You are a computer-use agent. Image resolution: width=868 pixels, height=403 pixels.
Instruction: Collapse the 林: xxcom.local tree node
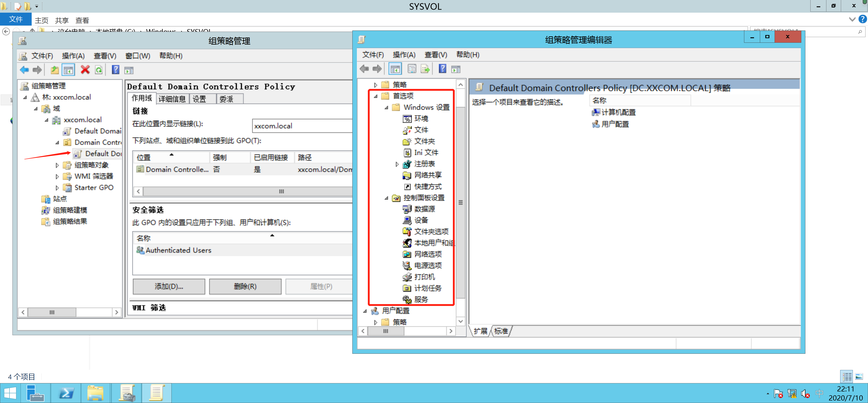click(25, 97)
